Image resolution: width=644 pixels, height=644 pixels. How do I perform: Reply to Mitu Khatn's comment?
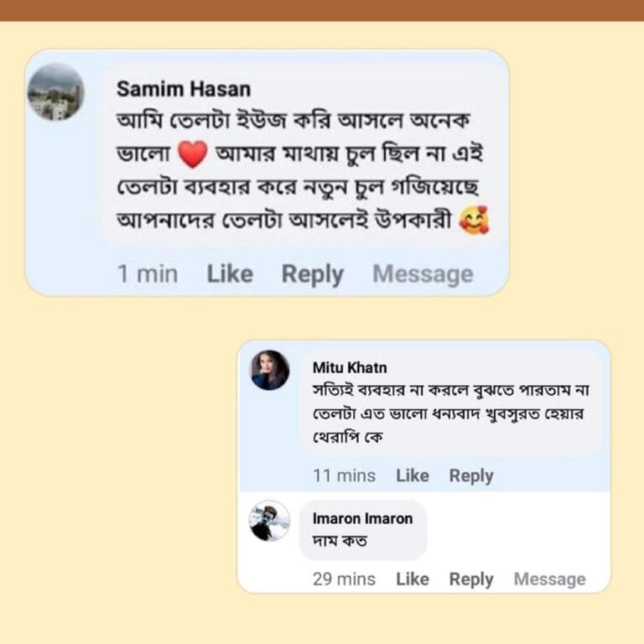click(x=470, y=475)
